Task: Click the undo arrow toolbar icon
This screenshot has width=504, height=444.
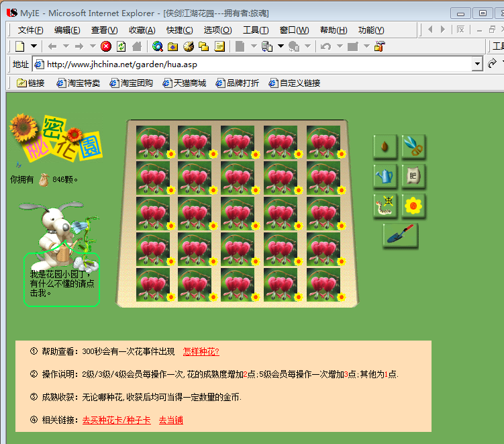Action: (325, 46)
